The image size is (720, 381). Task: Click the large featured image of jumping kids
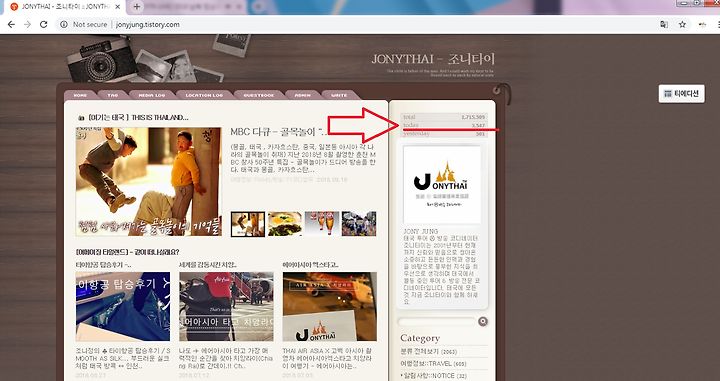(x=149, y=182)
